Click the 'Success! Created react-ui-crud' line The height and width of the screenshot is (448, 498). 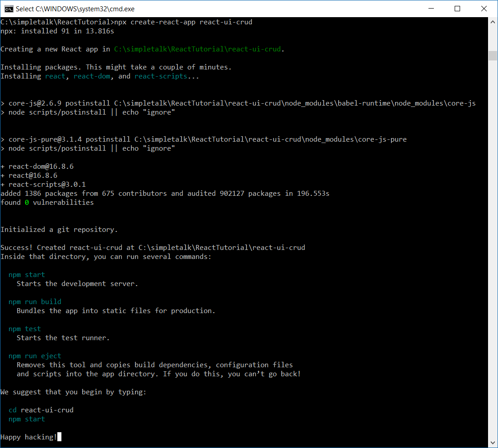pyautogui.click(x=153, y=248)
